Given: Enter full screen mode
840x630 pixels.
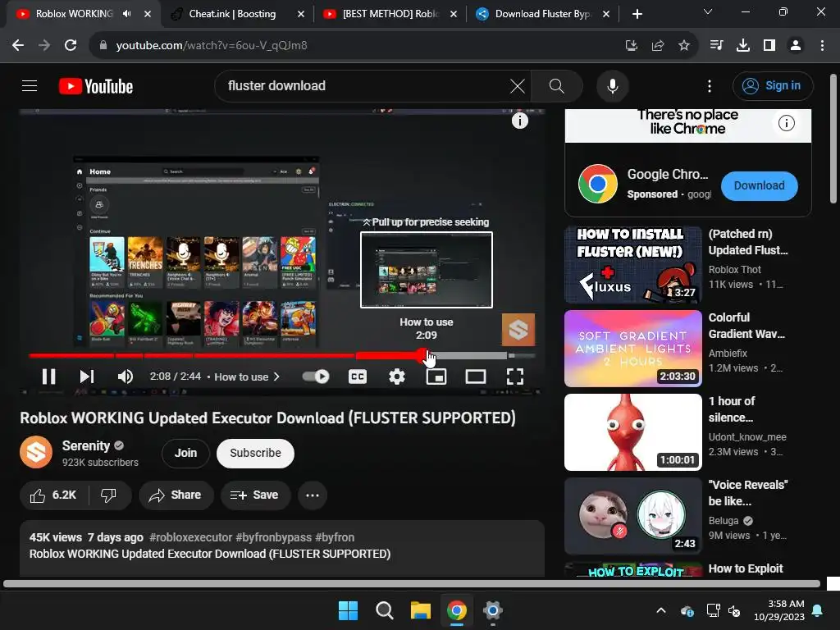Looking at the screenshot, I should click(515, 377).
